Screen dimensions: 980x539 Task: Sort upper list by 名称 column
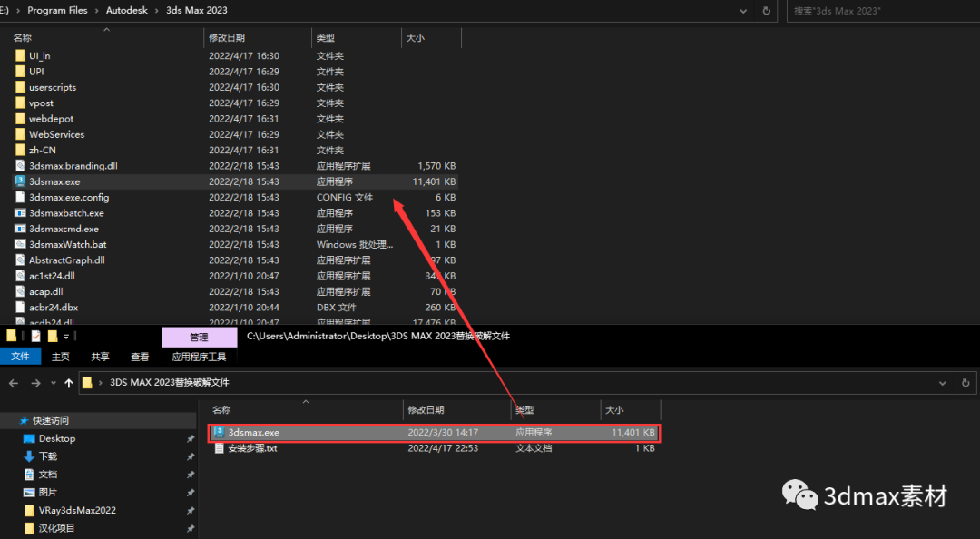click(23, 38)
